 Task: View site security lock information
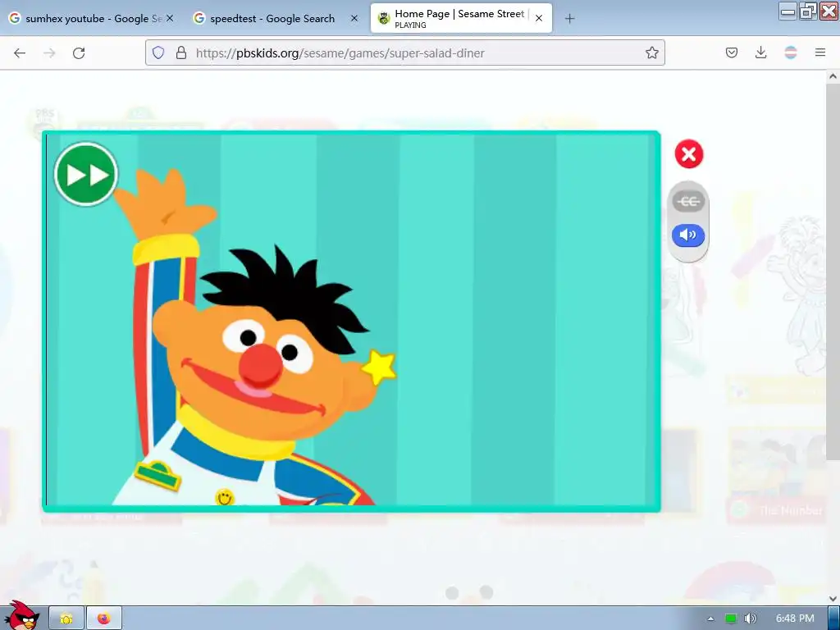pos(181,52)
